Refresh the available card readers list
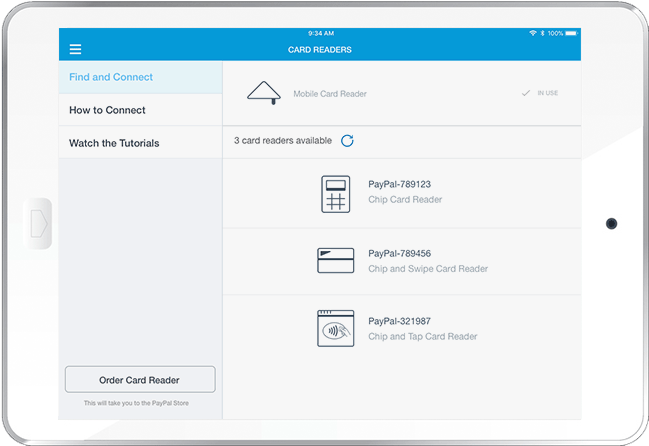Screen dimensions: 649x446 tap(347, 141)
